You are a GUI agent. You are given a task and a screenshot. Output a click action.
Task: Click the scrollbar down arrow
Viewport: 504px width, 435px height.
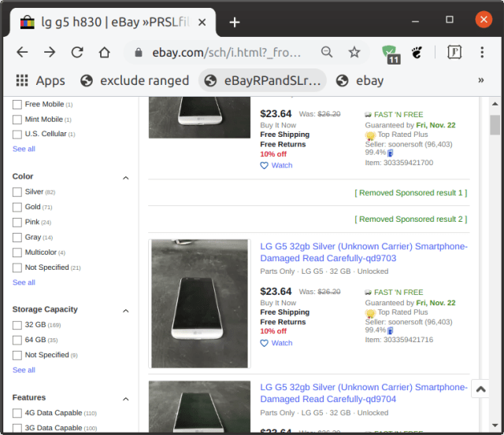tap(495, 426)
